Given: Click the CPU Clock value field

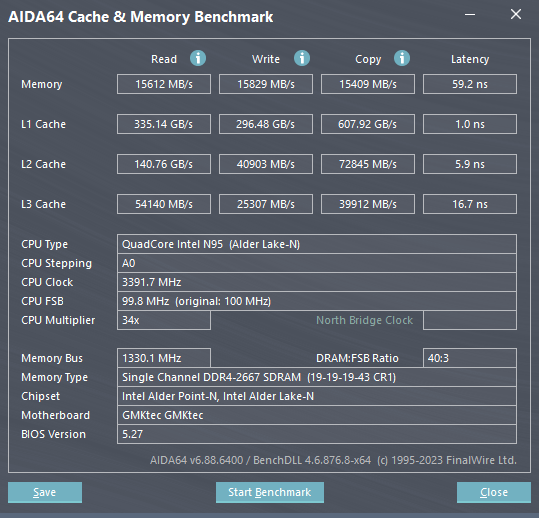Looking at the screenshot, I should point(317,282).
